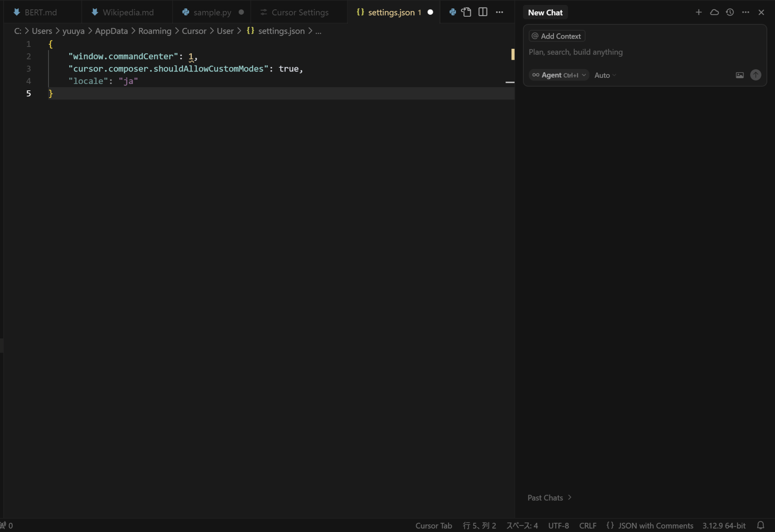Screen dimensions: 775x532
Task: Open the Auto model dropdown
Action: (605, 75)
